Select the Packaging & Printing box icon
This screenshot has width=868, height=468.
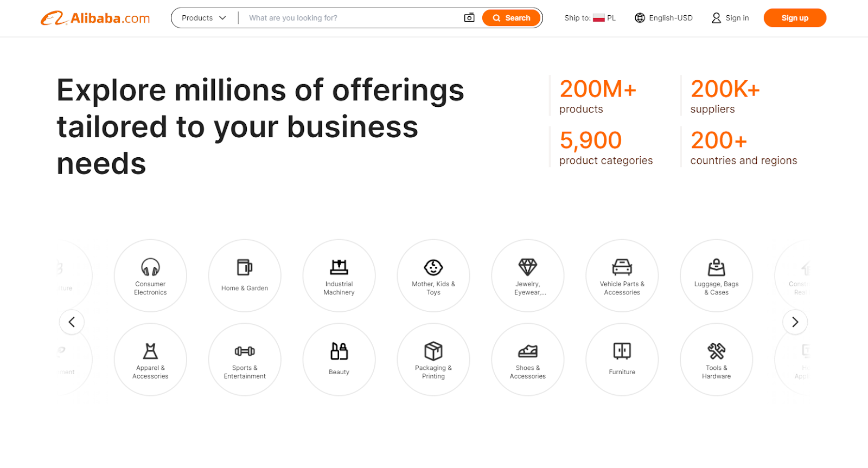[x=433, y=351]
